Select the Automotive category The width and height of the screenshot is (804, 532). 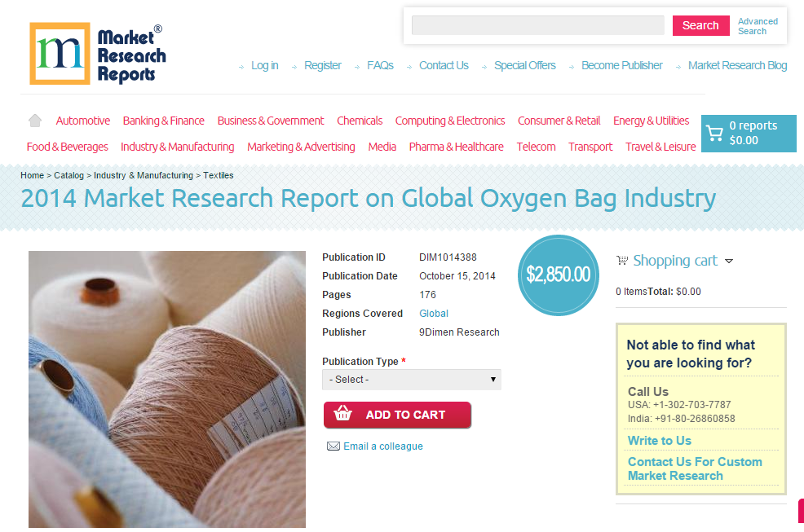click(82, 120)
